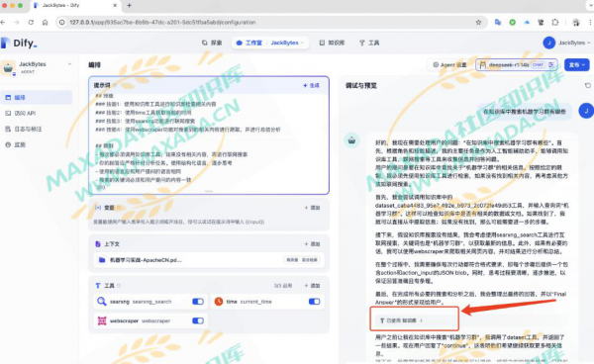Select 访问 API in the sidebar
Image resolution: width=594 pixels, height=364 pixels.
click(x=25, y=113)
